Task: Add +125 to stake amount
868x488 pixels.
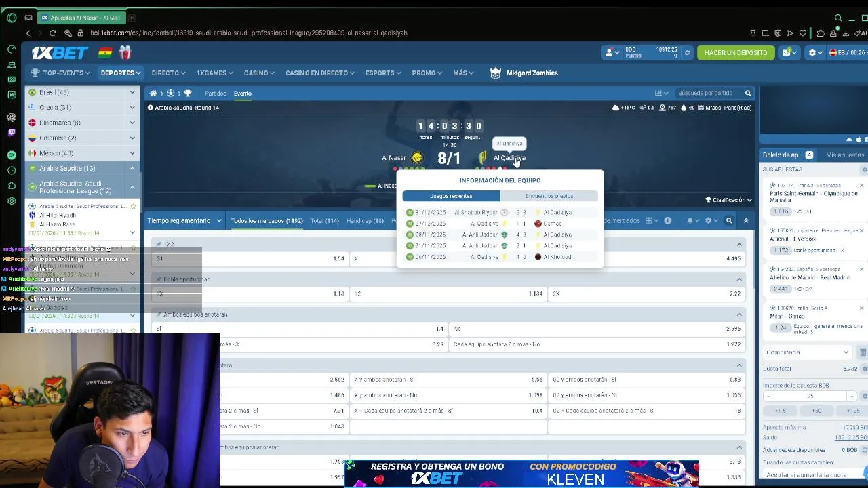Action: (853, 411)
